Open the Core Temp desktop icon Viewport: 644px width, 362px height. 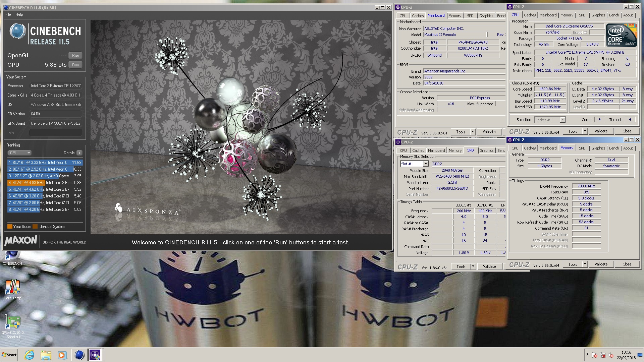click(12, 290)
